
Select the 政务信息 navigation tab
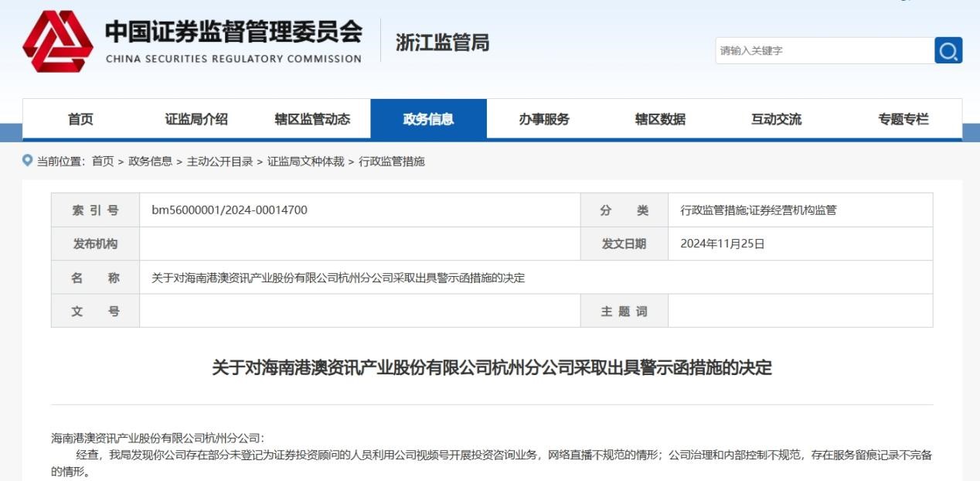[x=429, y=119]
